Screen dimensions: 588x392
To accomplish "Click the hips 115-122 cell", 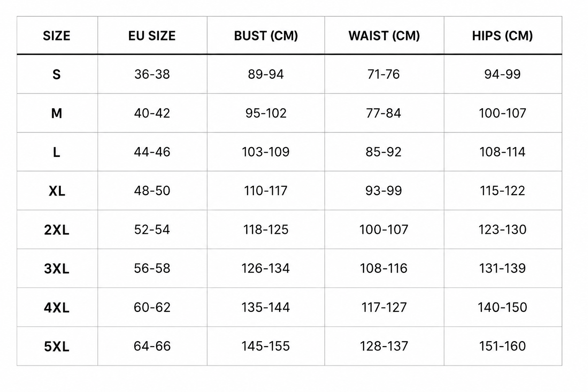I will tap(503, 191).
